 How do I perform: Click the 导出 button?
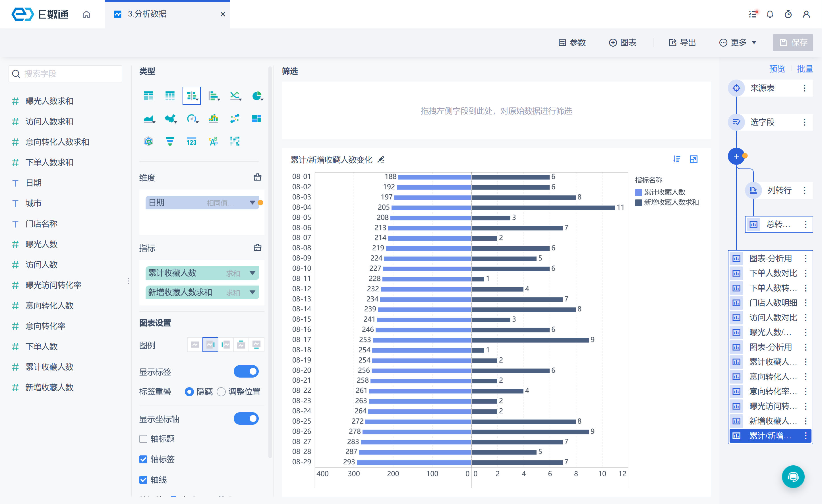point(683,43)
